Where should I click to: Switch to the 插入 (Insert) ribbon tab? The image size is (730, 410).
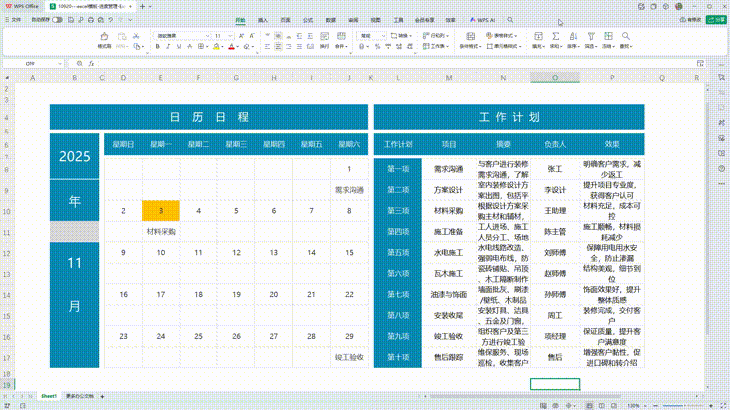[263, 19]
